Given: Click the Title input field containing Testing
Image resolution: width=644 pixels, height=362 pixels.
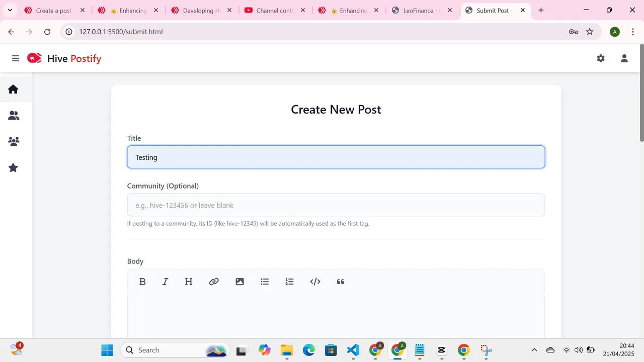Looking at the screenshot, I should coord(336,157).
